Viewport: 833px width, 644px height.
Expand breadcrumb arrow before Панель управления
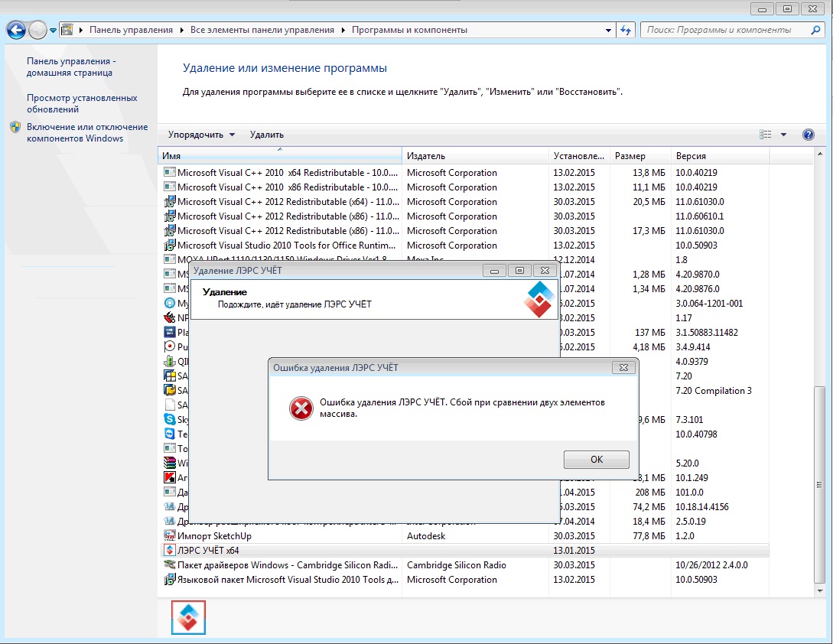coord(81,31)
